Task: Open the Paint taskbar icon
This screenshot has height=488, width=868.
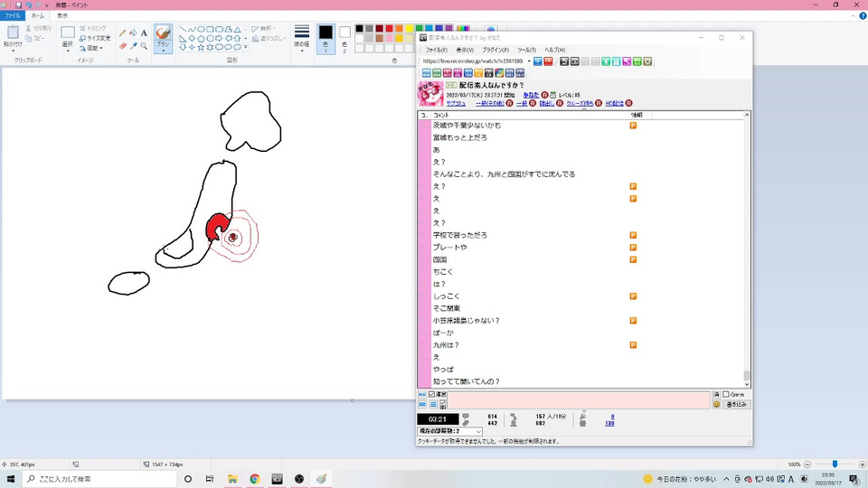Action: [321, 479]
